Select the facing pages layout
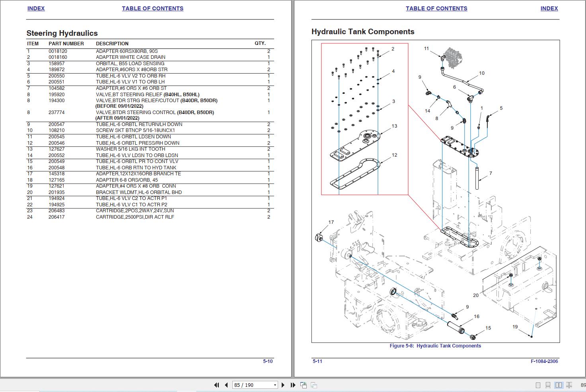This screenshot has width=586, height=392. (x=559, y=385)
